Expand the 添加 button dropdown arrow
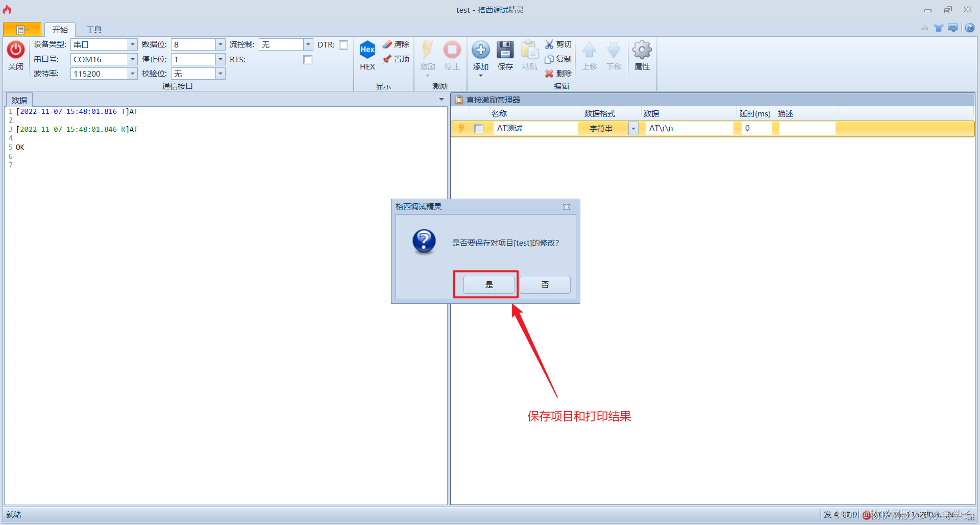The image size is (980, 525). click(x=480, y=76)
